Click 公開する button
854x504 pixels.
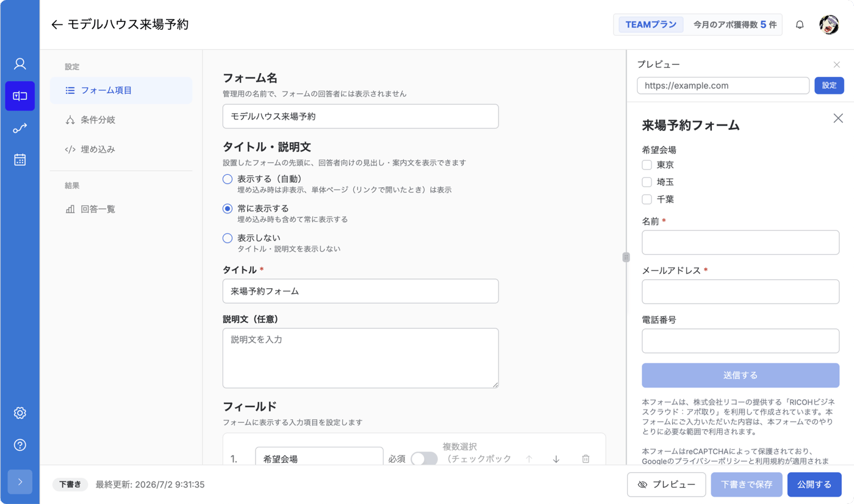814,484
